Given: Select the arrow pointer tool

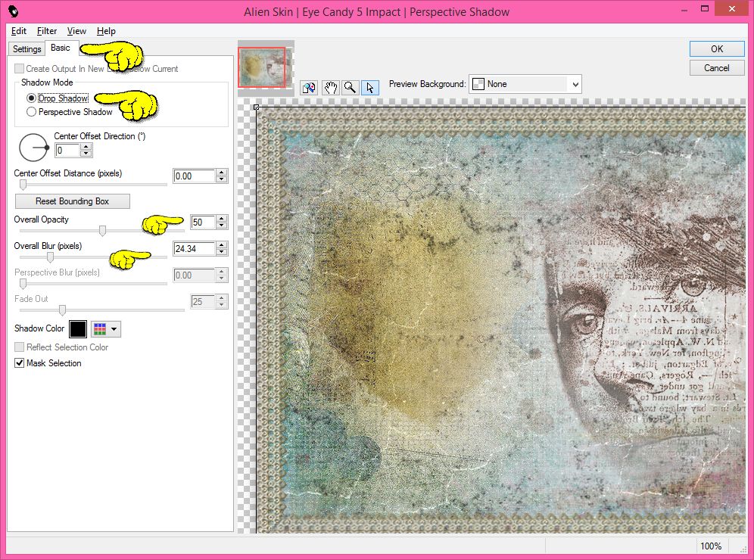Looking at the screenshot, I should [369, 88].
